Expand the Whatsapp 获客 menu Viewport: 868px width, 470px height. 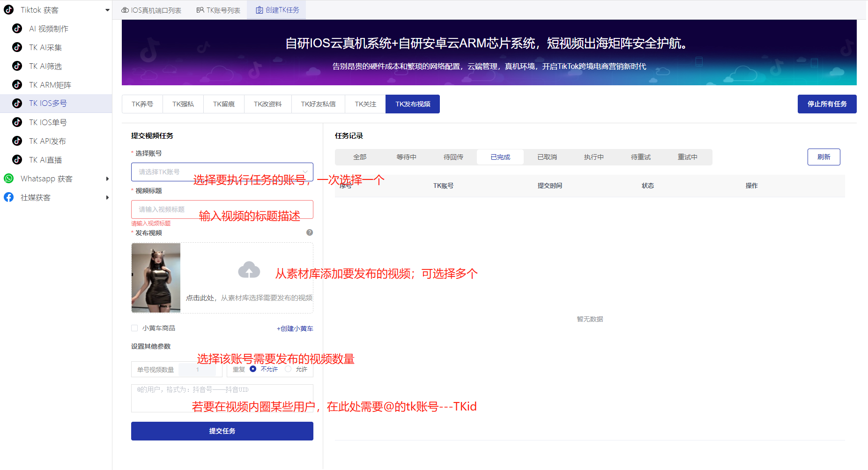point(107,179)
